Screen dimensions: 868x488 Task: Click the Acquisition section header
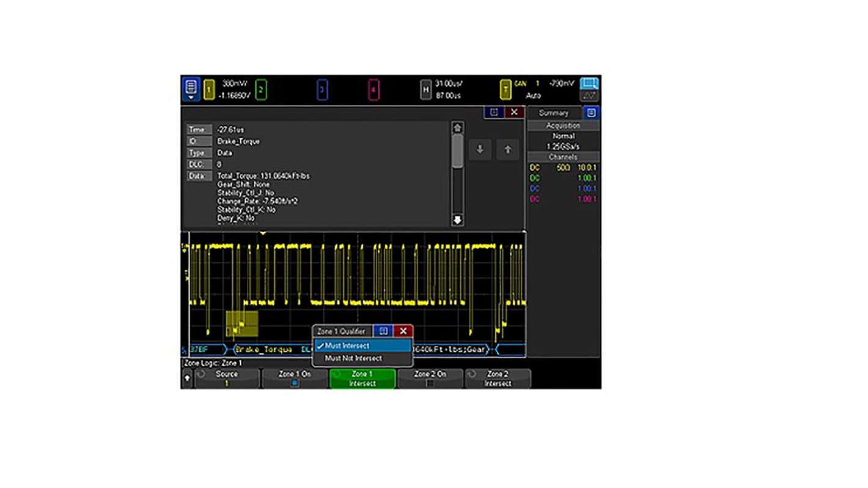coord(563,125)
